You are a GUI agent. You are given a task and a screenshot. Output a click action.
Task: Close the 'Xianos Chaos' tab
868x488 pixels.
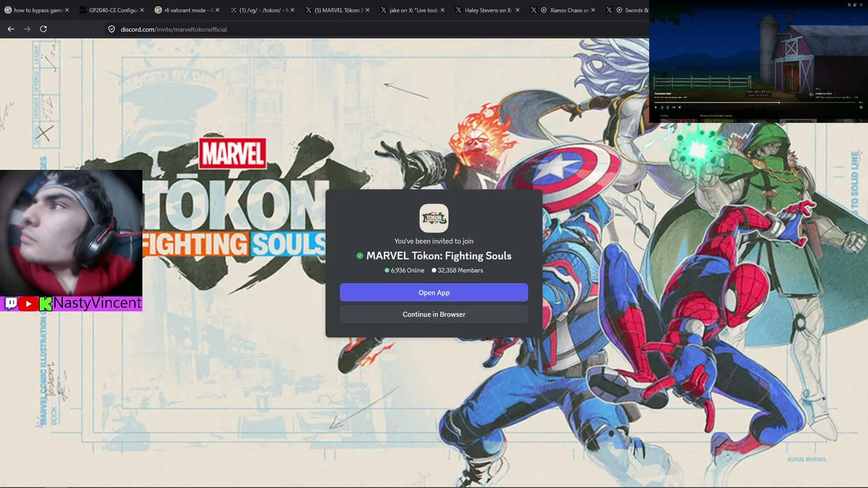[x=593, y=10]
